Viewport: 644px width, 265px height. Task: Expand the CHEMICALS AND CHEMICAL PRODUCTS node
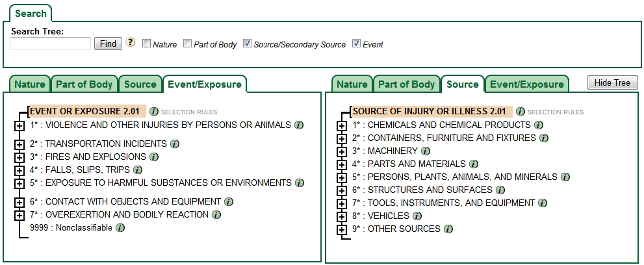coord(342,125)
